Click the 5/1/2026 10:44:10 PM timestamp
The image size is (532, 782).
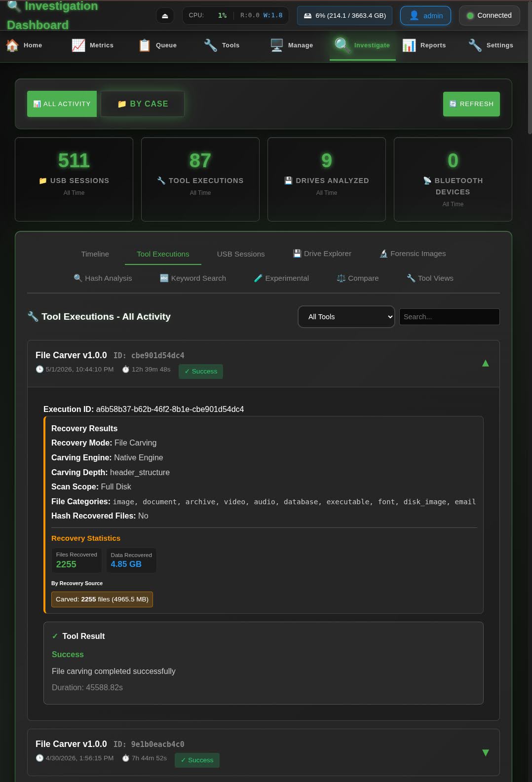click(75, 370)
